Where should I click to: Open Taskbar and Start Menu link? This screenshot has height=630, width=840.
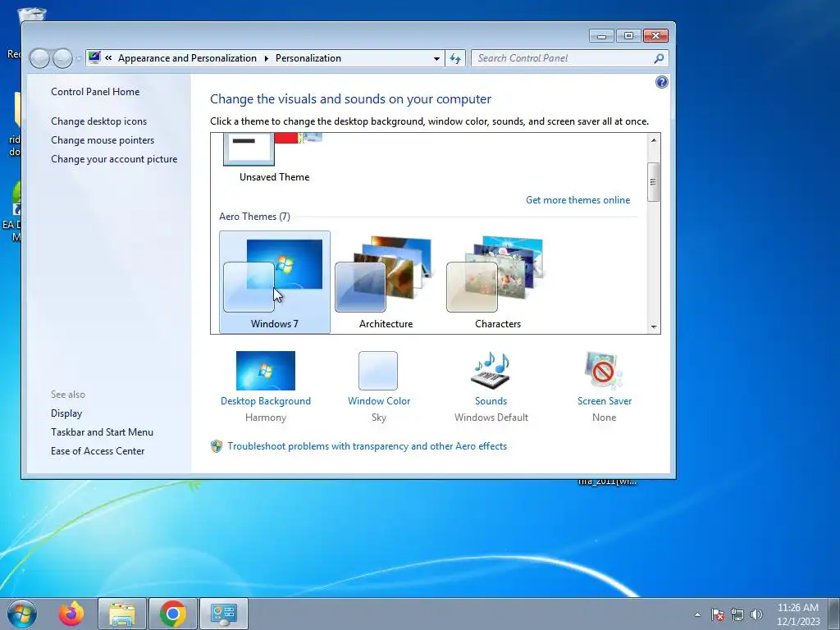tap(102, 431)
